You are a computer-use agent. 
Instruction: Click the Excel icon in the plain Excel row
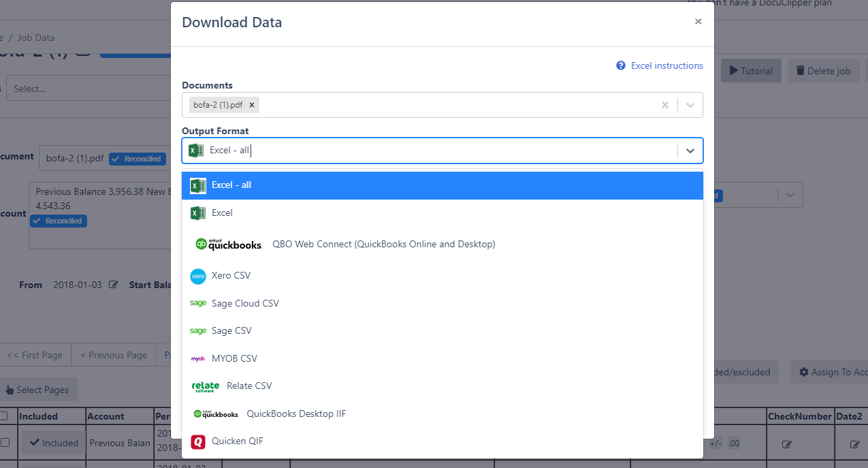[198, 213]
